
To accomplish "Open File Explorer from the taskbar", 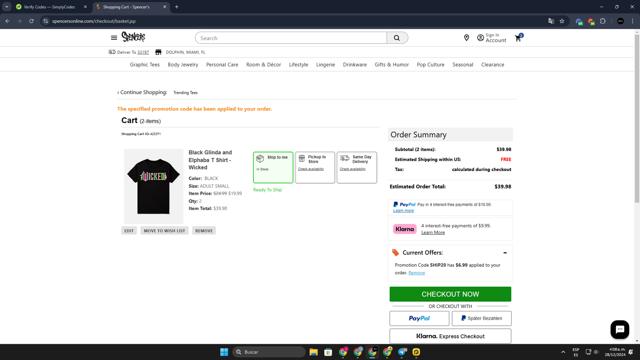I will [313, 352].
